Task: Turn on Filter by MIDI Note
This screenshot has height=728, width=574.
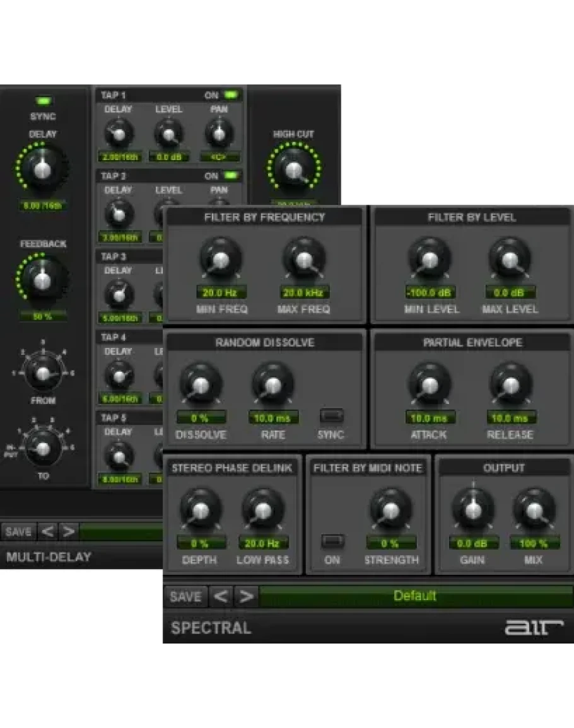Action: pos(332,541)
